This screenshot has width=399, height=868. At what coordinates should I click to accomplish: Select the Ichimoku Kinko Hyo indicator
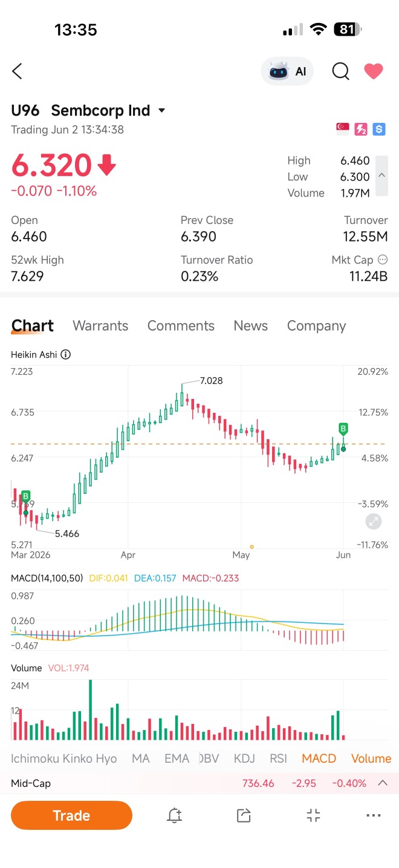pyautogui.click(x=64, y=758)
